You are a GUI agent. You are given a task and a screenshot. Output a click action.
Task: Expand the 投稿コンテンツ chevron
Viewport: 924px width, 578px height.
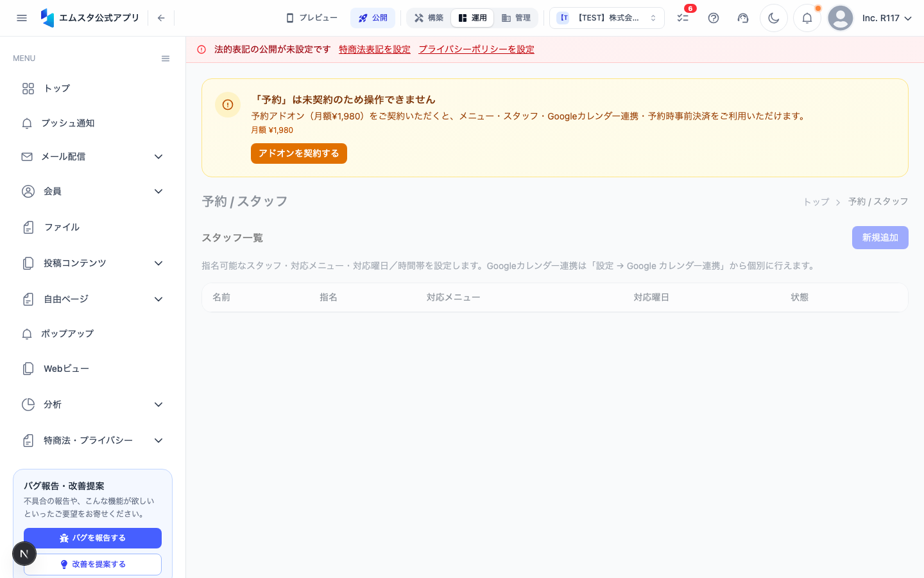pyautogui.click(x=158, y=263)
